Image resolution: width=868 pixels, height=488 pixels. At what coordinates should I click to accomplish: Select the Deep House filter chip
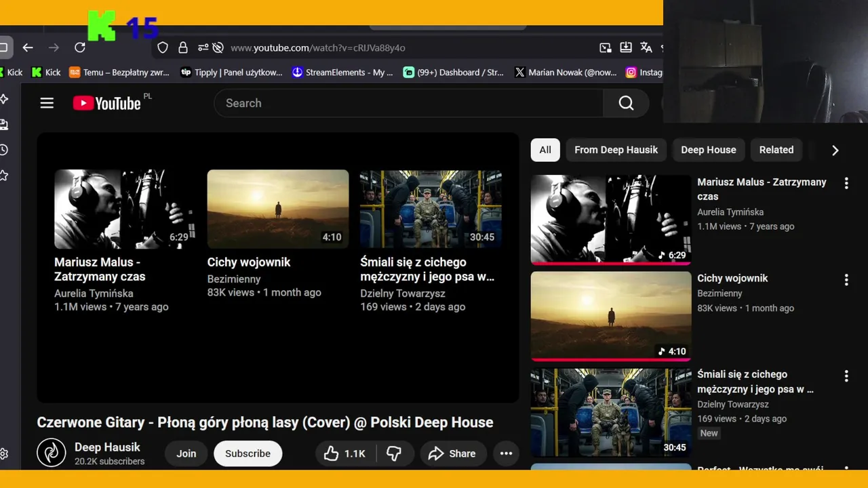[709, 150]
